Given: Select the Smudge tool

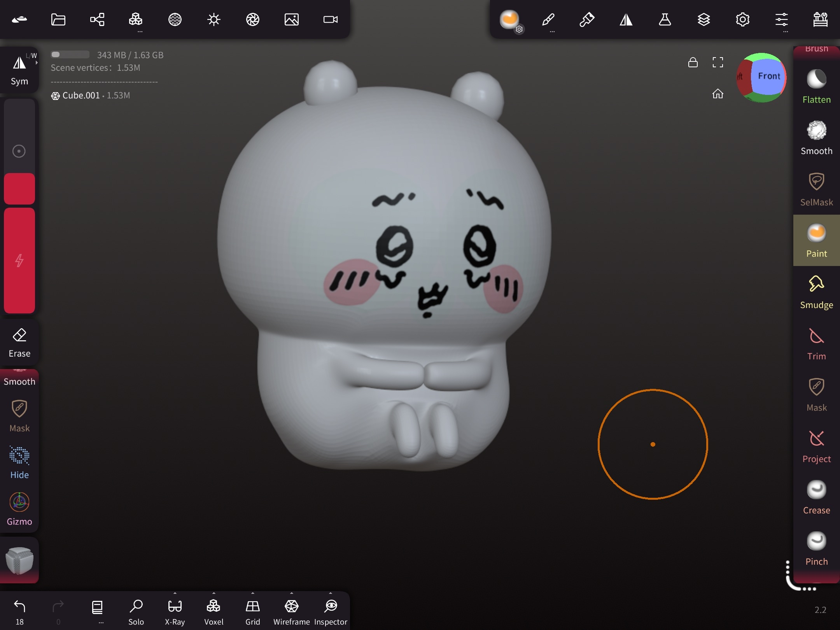Looking at the screenshot, I should (816, 292).
